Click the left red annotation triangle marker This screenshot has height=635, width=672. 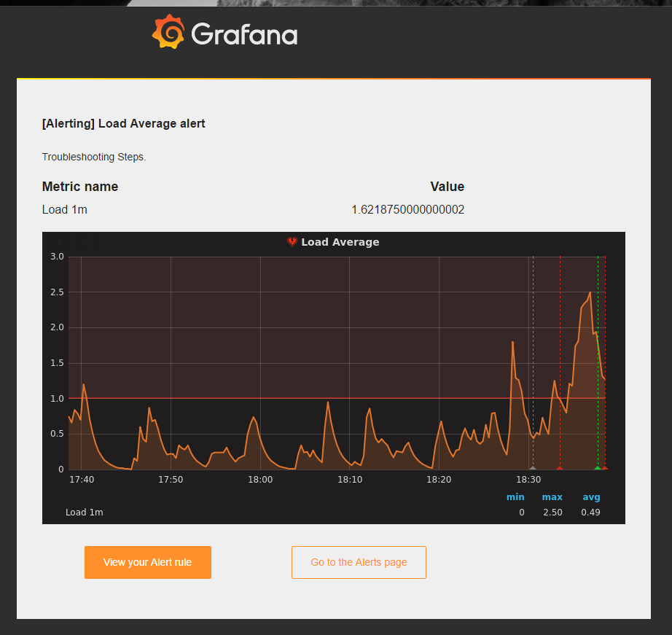[560, 468]
